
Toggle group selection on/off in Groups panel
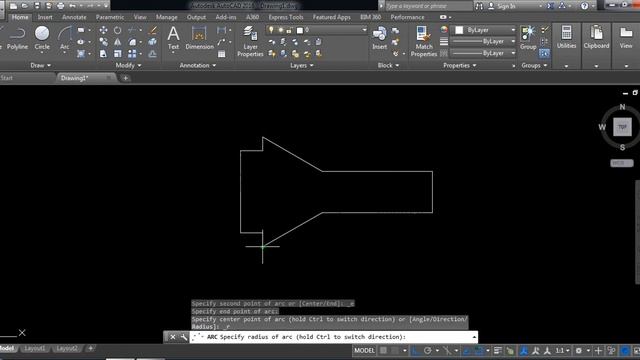coord(544,53)
